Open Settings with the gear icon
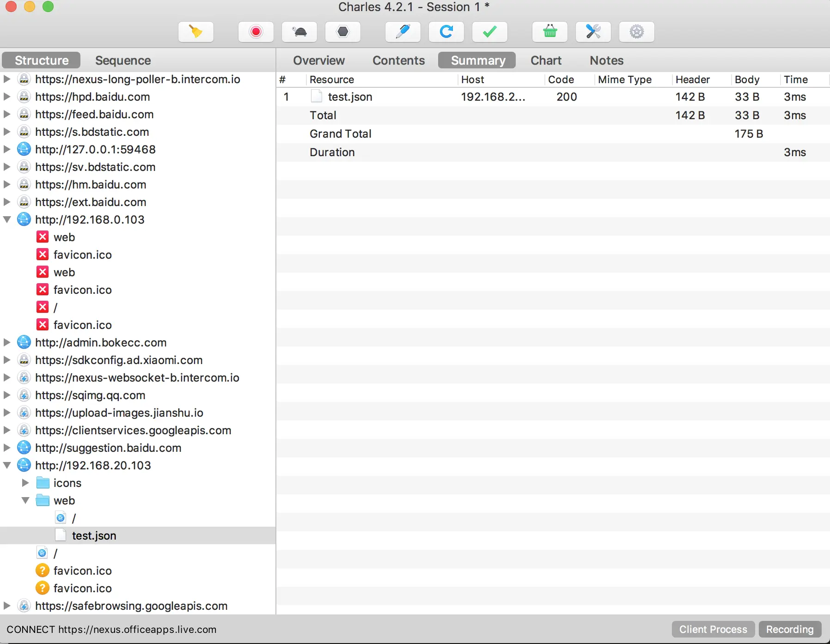 coord(637,32)
